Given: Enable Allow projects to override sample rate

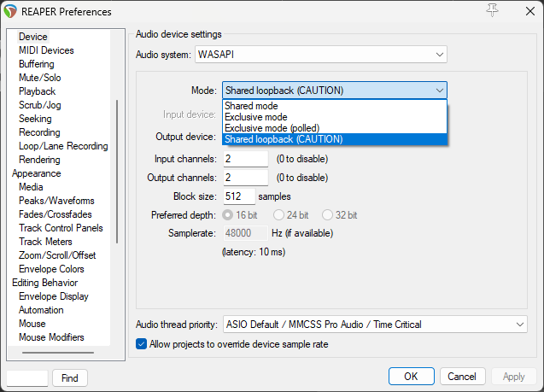Looking at the screenshot, I should click(142, 344).
